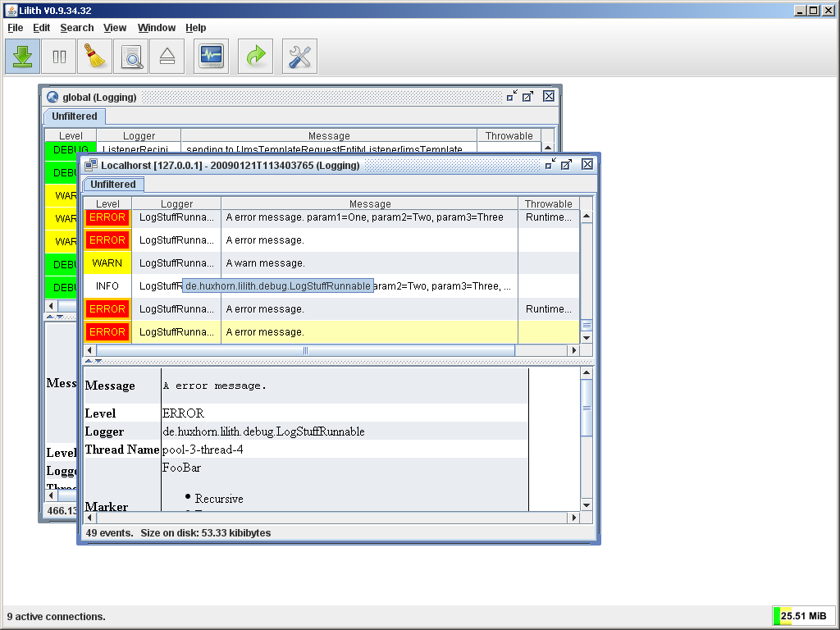
Task: Open the Window menu
Action: coord(156,28)
